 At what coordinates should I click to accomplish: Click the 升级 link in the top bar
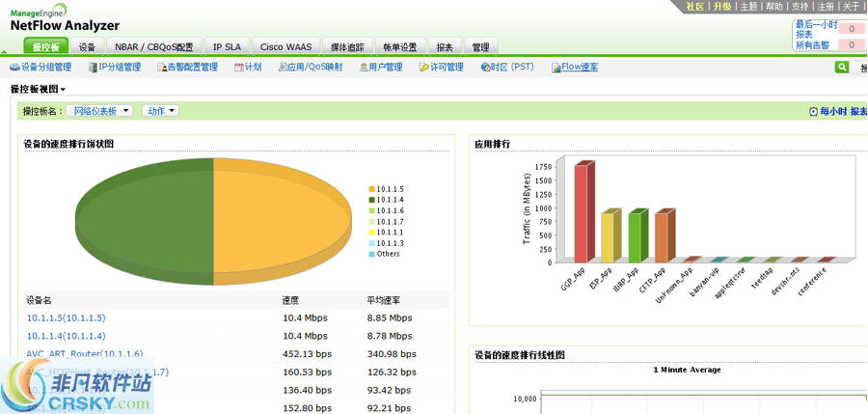(x=721, y=7)
